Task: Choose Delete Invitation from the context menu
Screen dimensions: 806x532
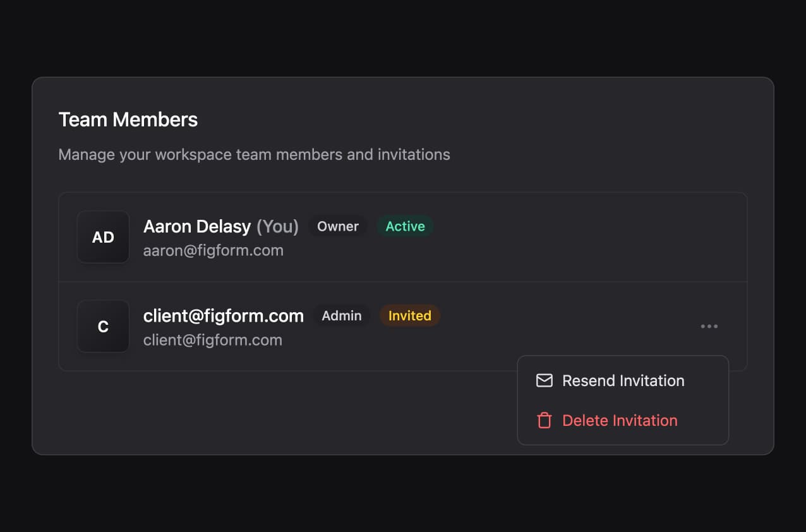Action: 619,420
